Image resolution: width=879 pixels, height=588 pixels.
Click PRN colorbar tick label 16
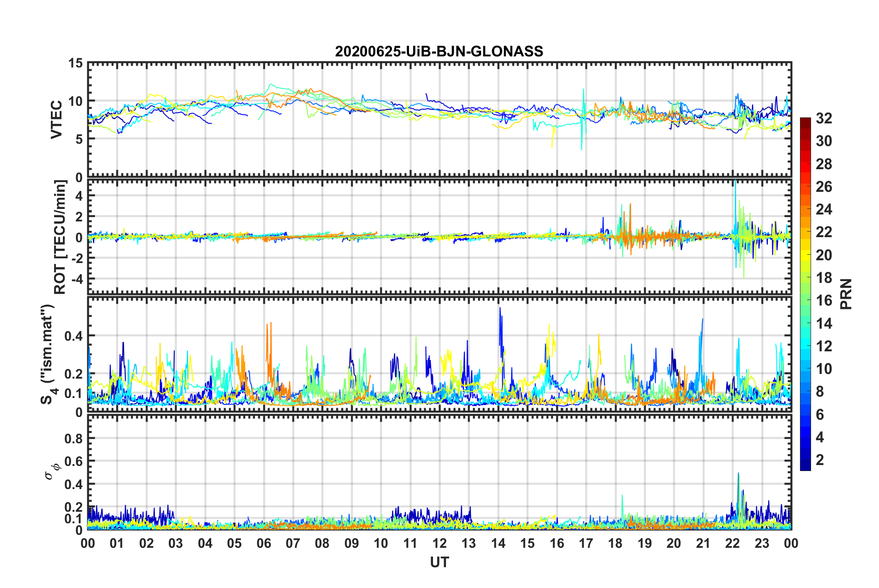pyautogui.click(x=824, y=300)
